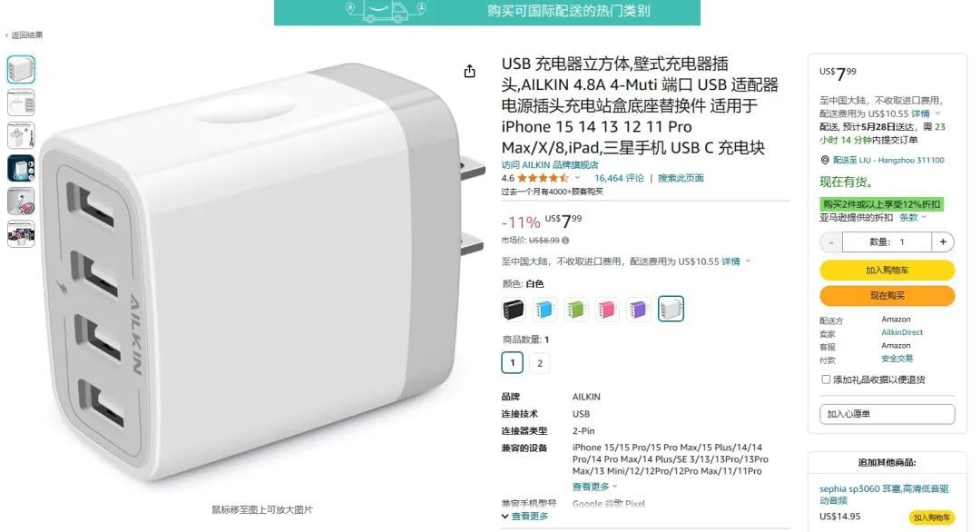980x532 pixels.
Task: Select the last product thumbnail image
Action: pyautogui.click(x=21, y=234)
